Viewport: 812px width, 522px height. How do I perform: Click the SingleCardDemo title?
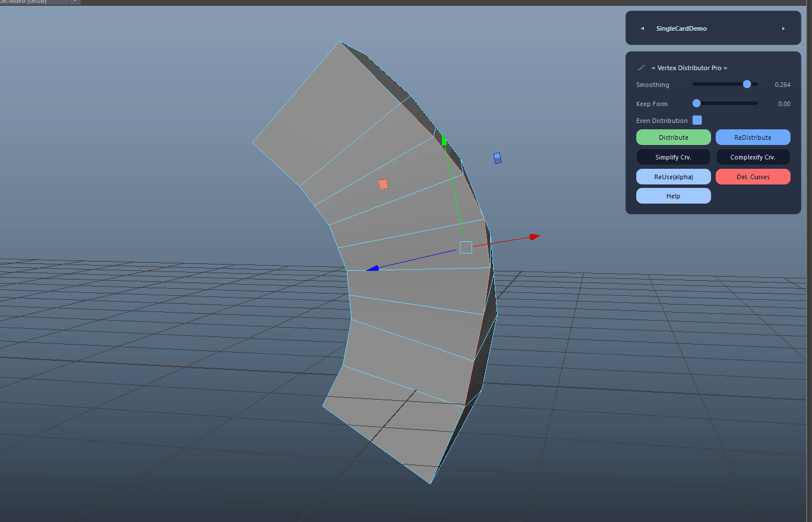[681, 28]
